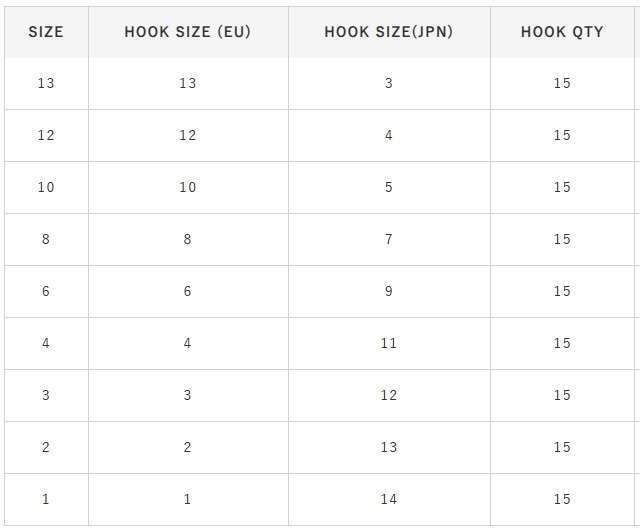Click the HOOK QTY column header

pos(562,31)
